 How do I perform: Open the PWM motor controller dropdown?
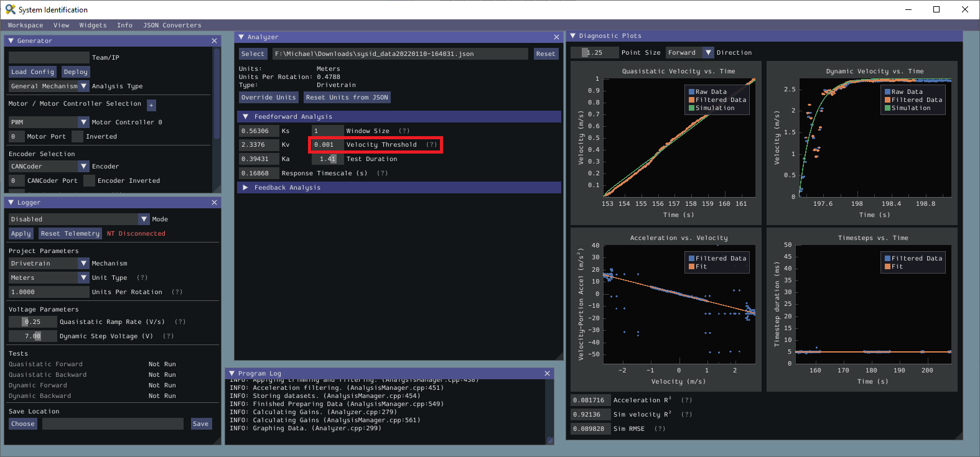tap(49, 122)
